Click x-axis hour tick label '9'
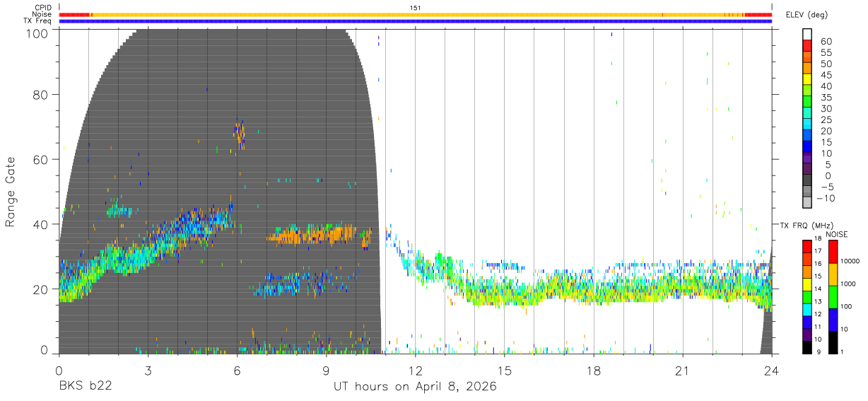The height and width of the screenshot is (401, 868). click(x=326, y=370)
